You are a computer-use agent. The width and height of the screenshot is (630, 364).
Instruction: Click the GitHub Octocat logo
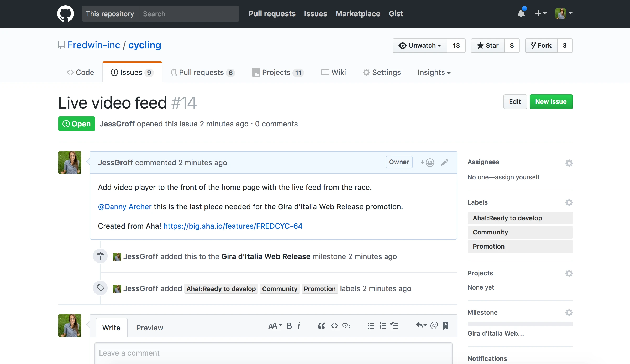66,14
